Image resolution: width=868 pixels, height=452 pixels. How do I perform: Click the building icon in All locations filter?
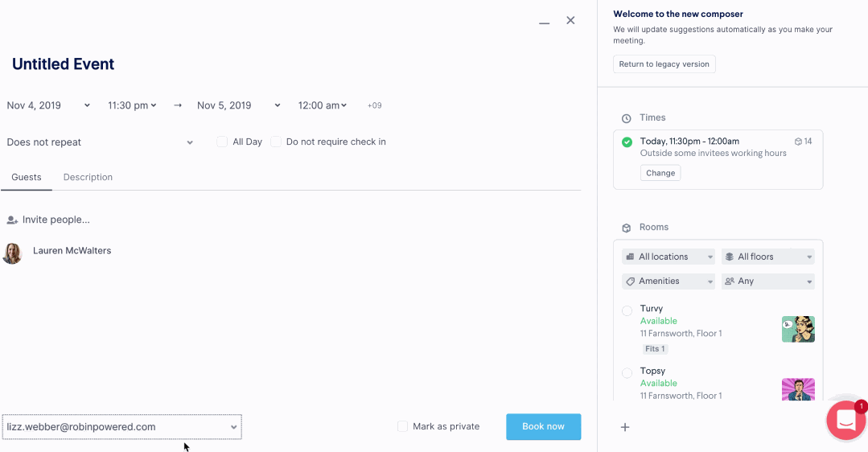[x=630, y=257]
